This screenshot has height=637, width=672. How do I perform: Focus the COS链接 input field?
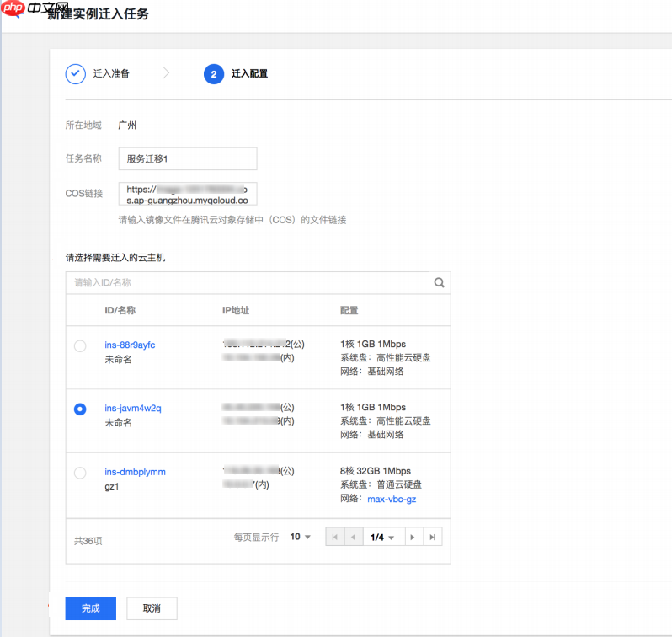(188, 194)
